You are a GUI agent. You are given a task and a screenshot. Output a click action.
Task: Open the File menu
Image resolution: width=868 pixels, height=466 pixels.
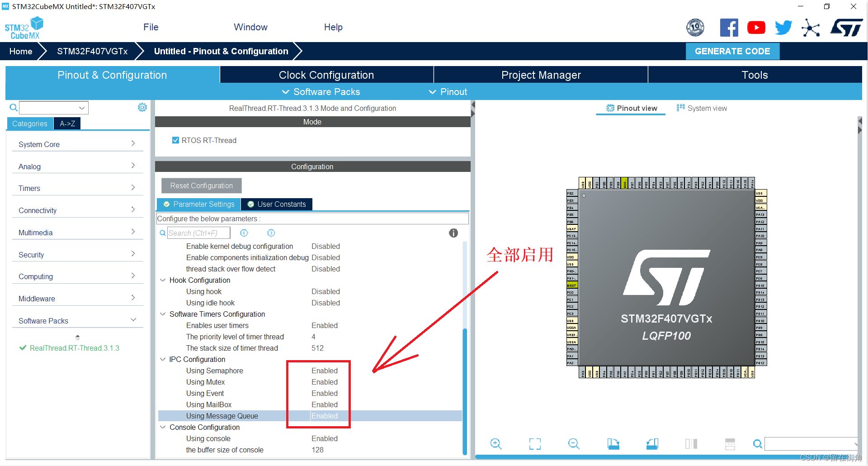[x=151, y=27]
